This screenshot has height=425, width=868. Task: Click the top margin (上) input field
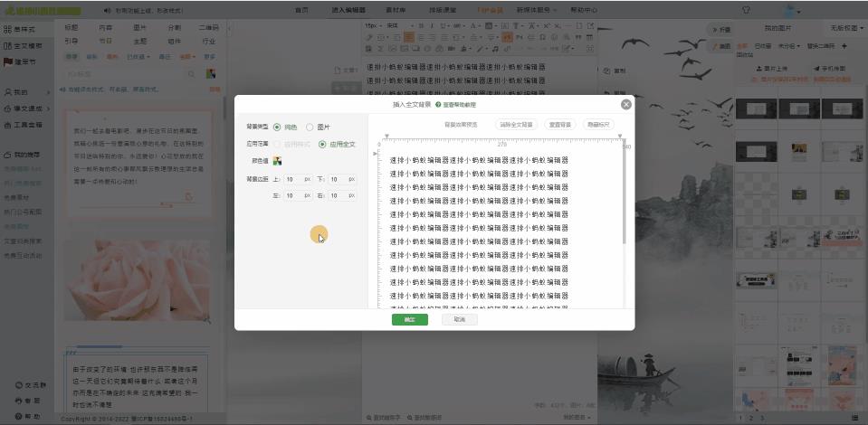pos(292,180)
